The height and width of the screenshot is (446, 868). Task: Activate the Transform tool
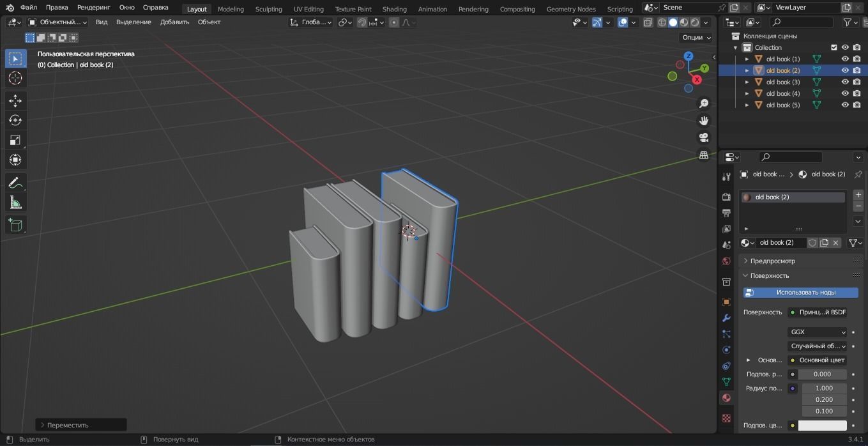pos(15,160)
